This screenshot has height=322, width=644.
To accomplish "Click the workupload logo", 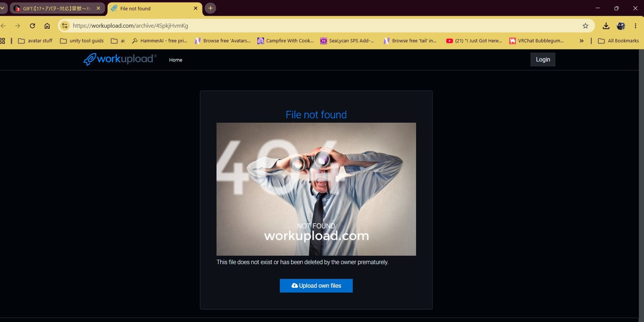I will 120,59.
